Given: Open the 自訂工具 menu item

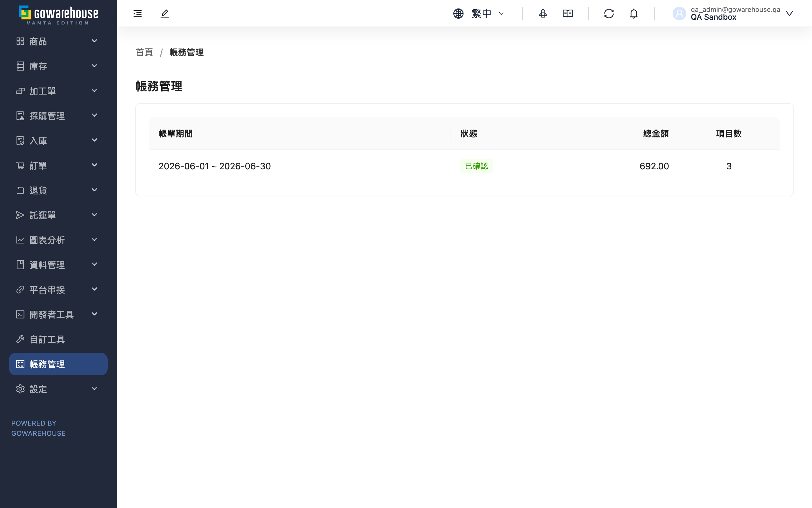Looking at the screenshot, I should pos(58,339).
